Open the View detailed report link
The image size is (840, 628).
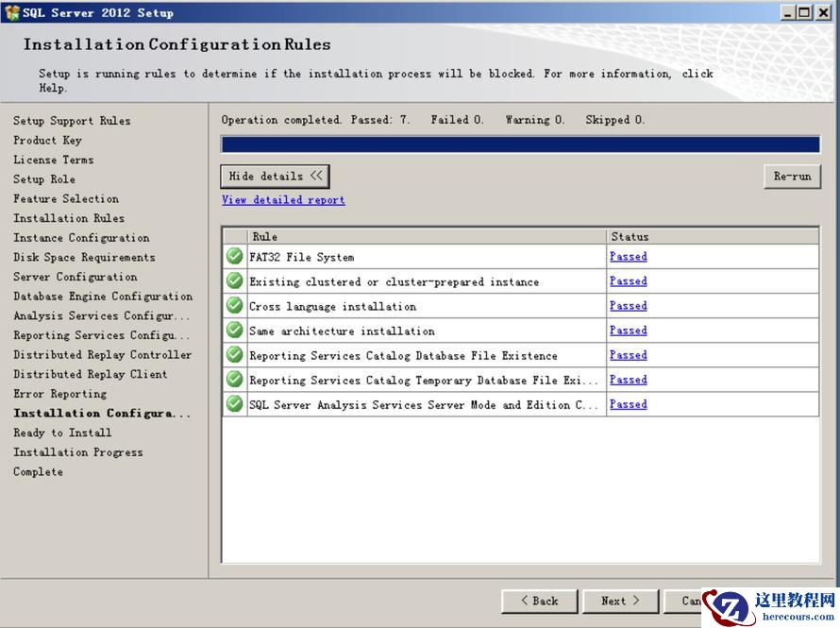(x=283, y=200)
